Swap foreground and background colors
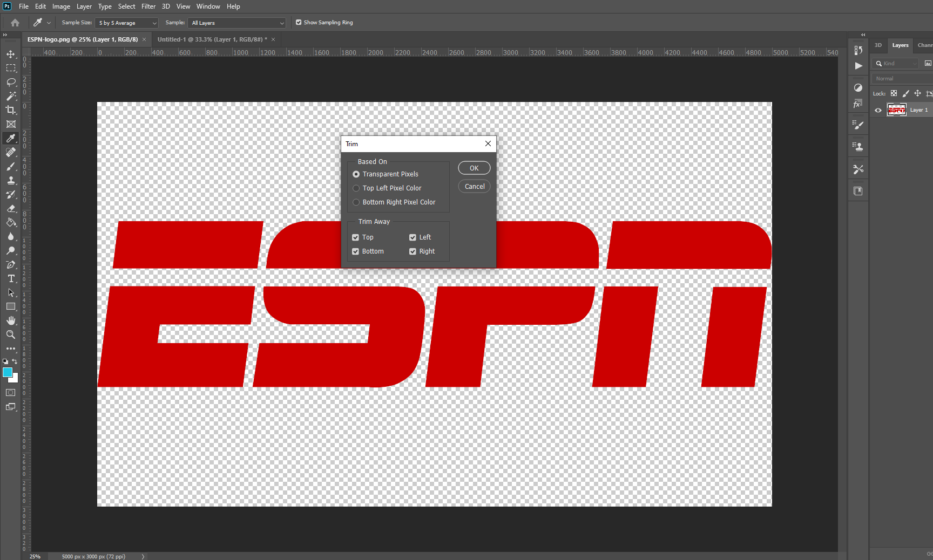 coord(15,361)
